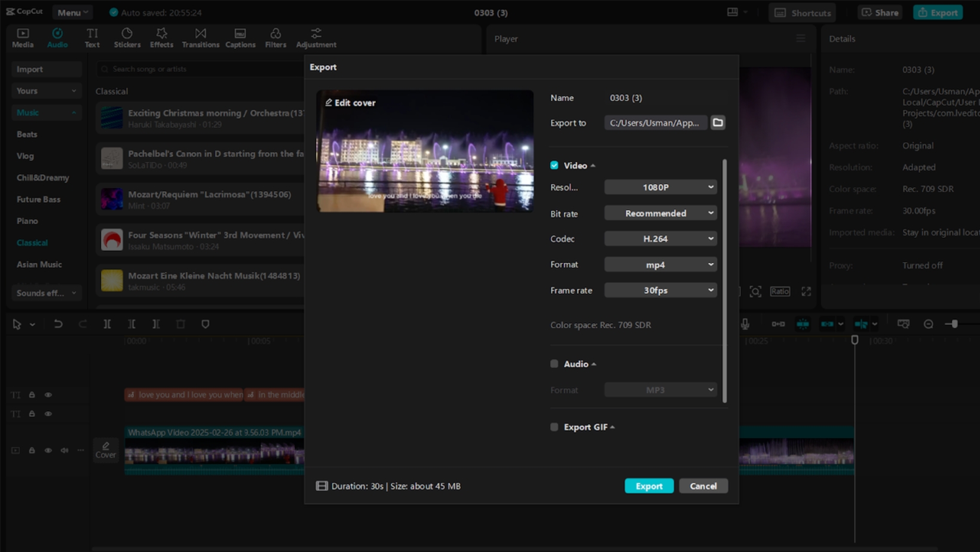Click the microphone record icon
980x552 pixels.
[745, 324]
